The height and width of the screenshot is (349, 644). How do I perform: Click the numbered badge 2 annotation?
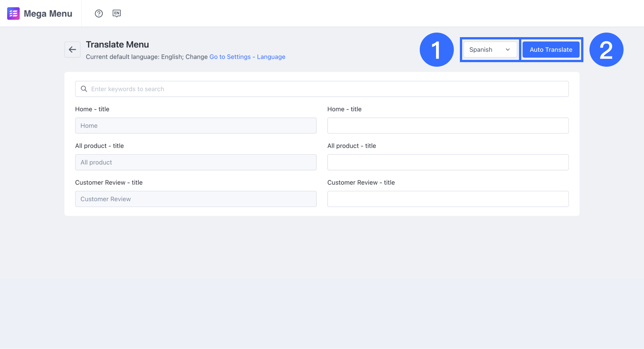(x=606, y=49)
